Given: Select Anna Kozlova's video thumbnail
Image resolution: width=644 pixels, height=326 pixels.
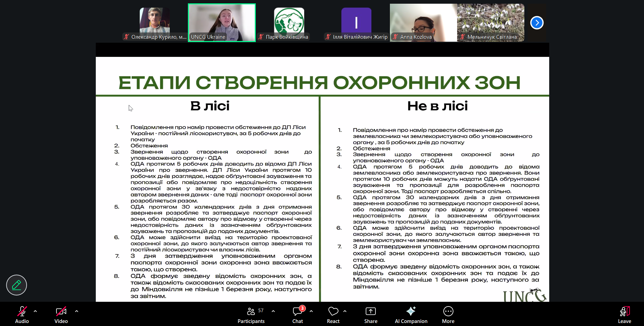Looking at the screenshot, I should click(x=423, y=23).
